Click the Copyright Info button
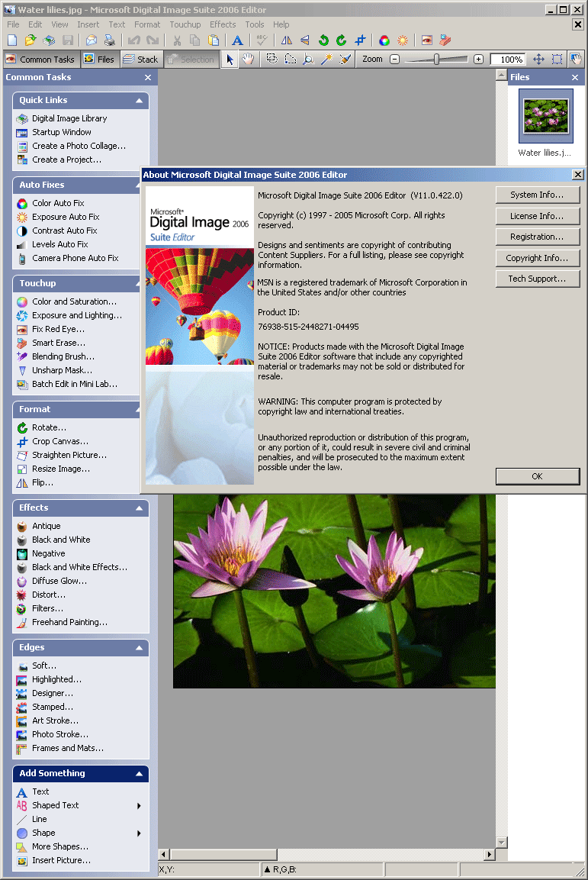This screenshot has height=880, width=588. coord(538,258)
